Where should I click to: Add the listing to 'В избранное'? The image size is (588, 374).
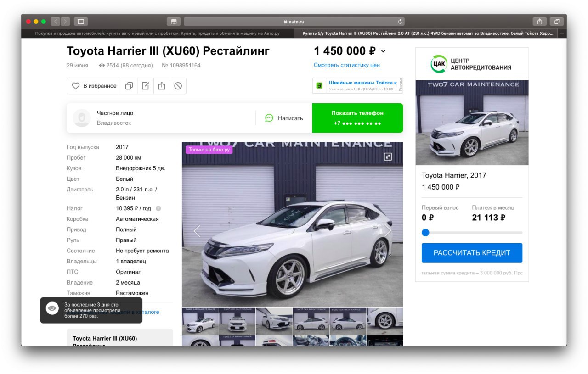click(94, 86)
